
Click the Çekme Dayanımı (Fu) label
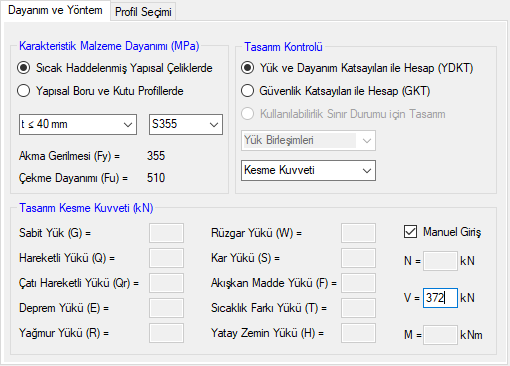click(73, 178)
